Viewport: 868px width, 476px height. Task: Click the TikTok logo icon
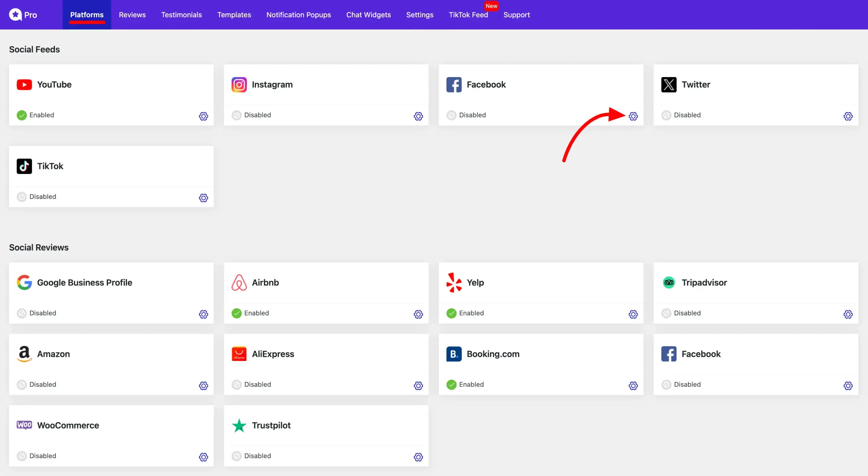24,166
